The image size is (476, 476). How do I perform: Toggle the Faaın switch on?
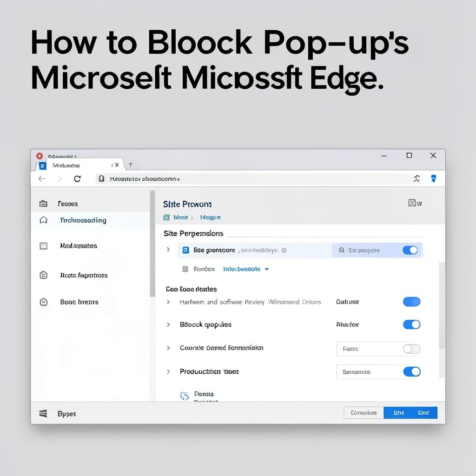[412, 349]
